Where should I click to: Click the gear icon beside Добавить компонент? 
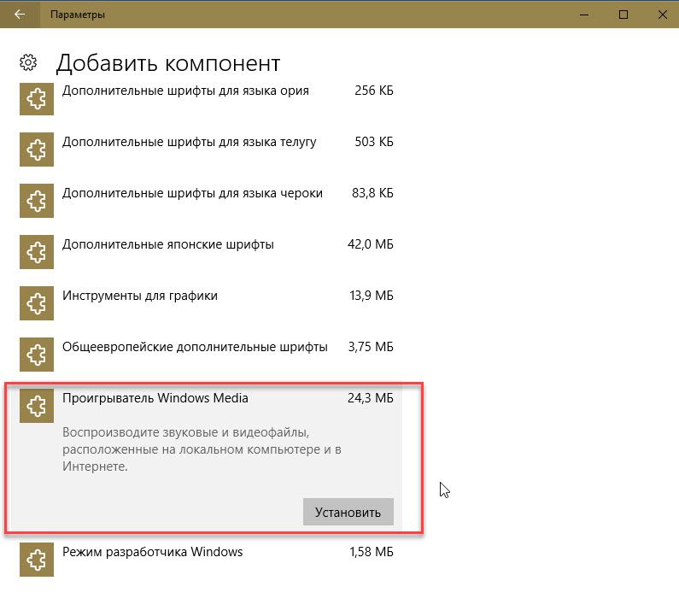point(28,62)
